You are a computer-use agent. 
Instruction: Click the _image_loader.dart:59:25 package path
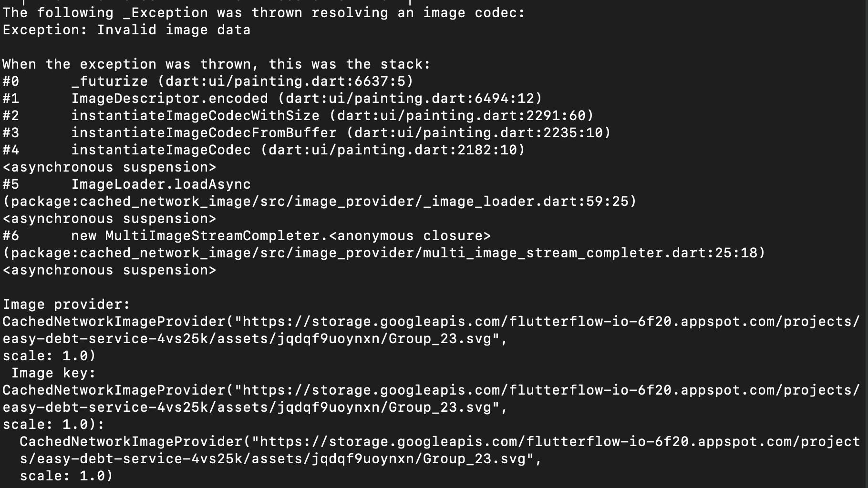click(320, 202)
